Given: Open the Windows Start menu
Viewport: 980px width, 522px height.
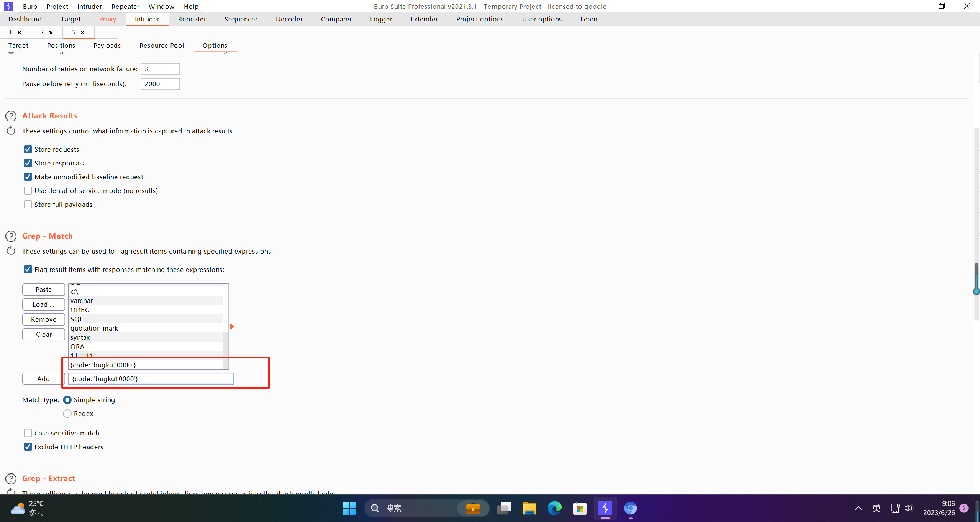Looking at the screenshot, I should [349, 508].
